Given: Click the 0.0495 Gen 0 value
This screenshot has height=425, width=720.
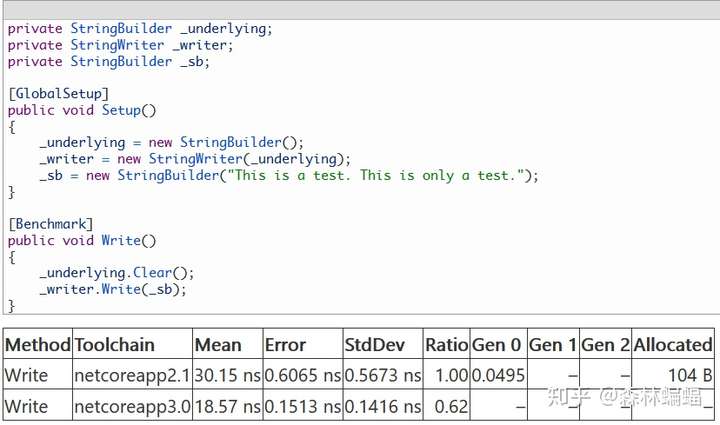Looking at the screenshot, I should coord(497,376).
